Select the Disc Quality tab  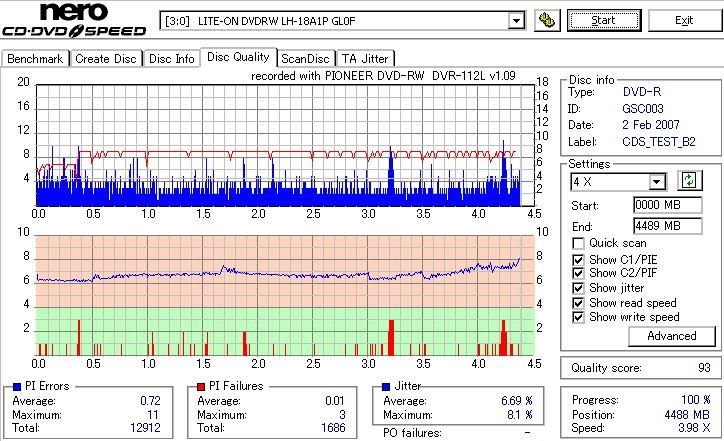coord(238,57)
